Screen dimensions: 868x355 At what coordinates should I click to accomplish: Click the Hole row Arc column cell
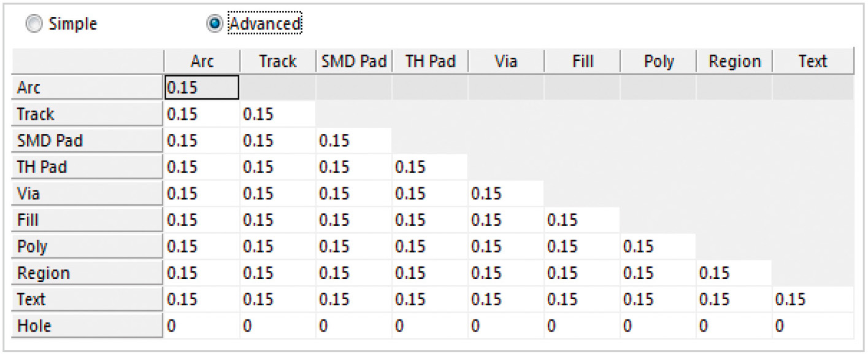pos(202,326)
